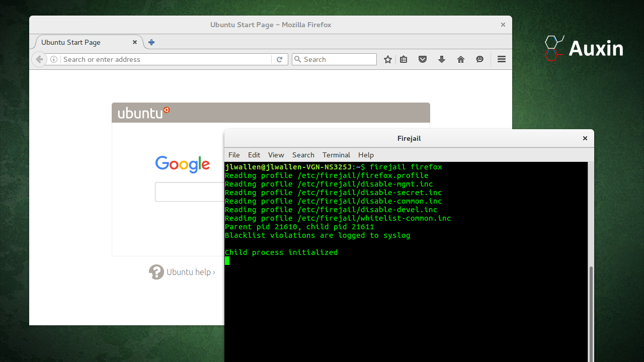
Task: Click the address bar URL field
Action: [166, 59]
